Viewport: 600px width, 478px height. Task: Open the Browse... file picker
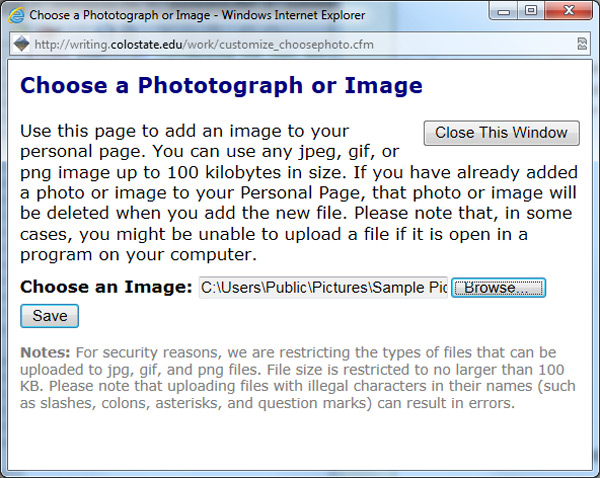click(498, 287)
